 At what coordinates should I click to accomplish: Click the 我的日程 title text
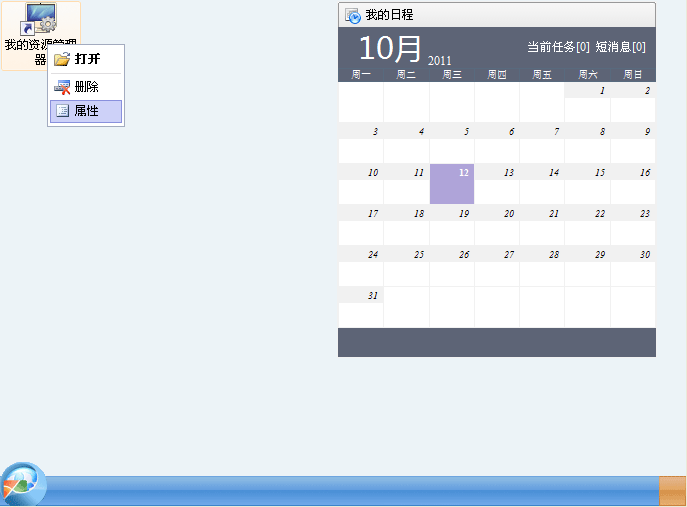point(390,15)
